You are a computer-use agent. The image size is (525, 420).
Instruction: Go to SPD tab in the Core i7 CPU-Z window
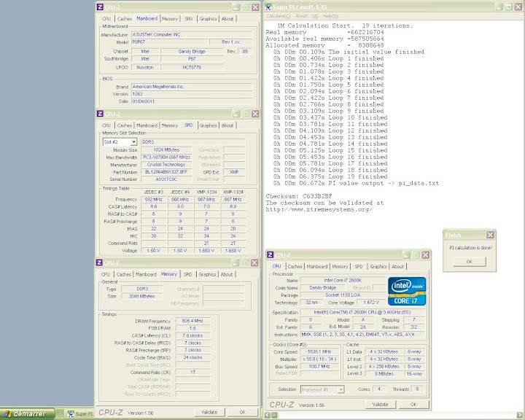[359, 267]
